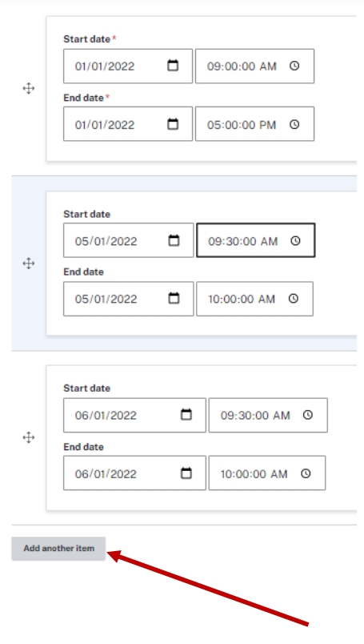
Task: Open clock picker for 05:00:00 PM time
Action: [294, 124]
